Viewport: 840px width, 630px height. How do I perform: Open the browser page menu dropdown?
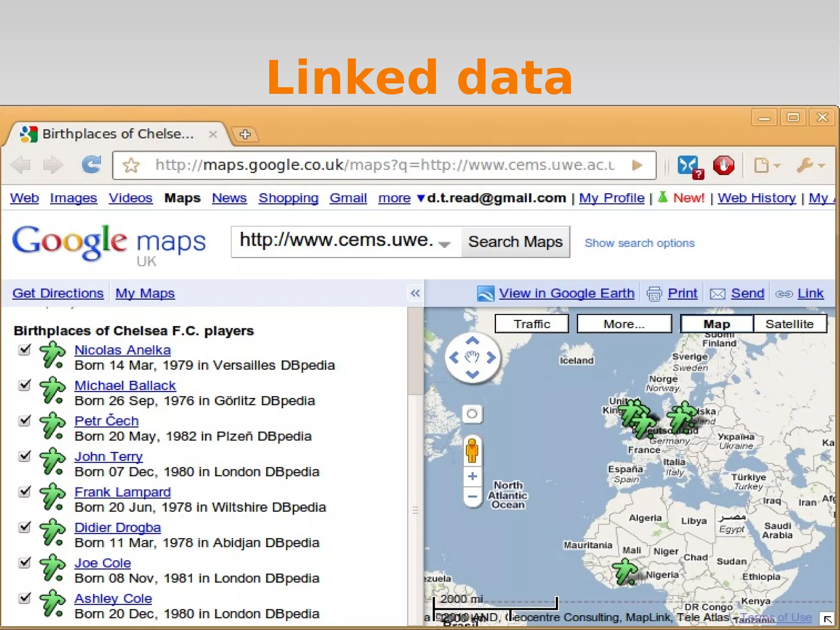pyautogui.click(x=767, y=165)
